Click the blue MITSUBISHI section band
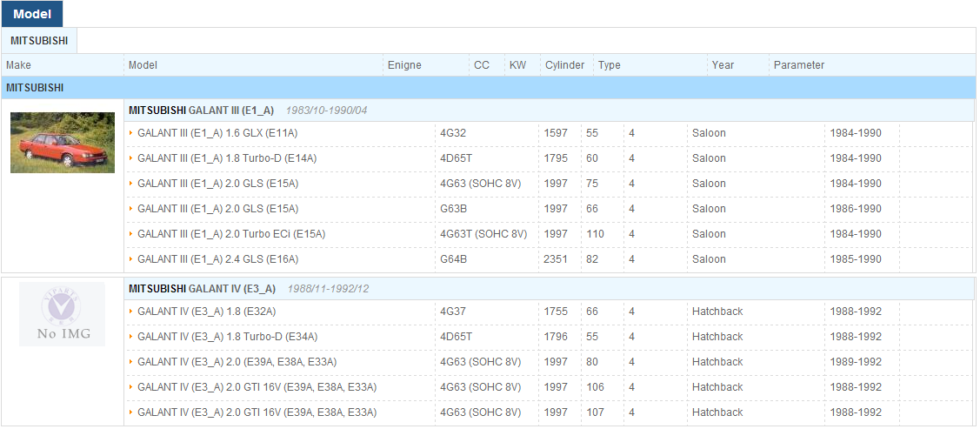 [x=489, y=88]
